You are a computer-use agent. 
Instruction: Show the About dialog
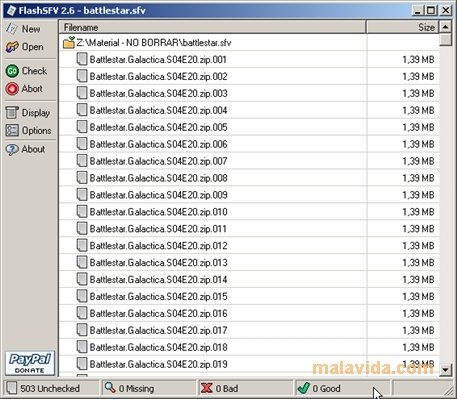(x=12, y=149)
